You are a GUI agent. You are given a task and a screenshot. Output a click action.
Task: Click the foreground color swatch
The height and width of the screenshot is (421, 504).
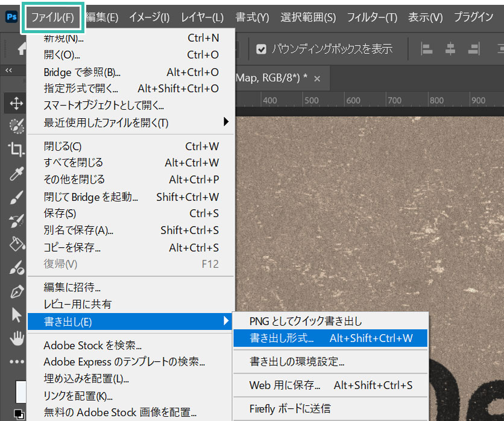(x=21, y=391)
